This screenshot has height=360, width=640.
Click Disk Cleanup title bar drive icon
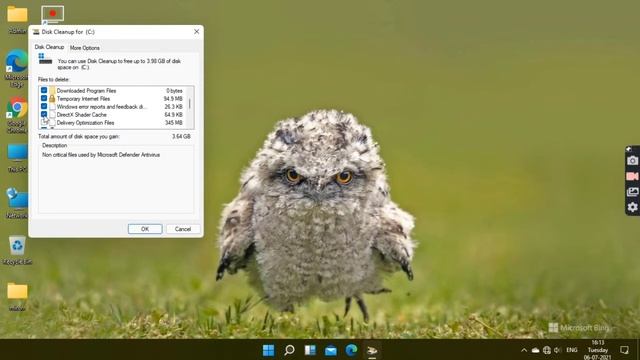tap(36, 32)
